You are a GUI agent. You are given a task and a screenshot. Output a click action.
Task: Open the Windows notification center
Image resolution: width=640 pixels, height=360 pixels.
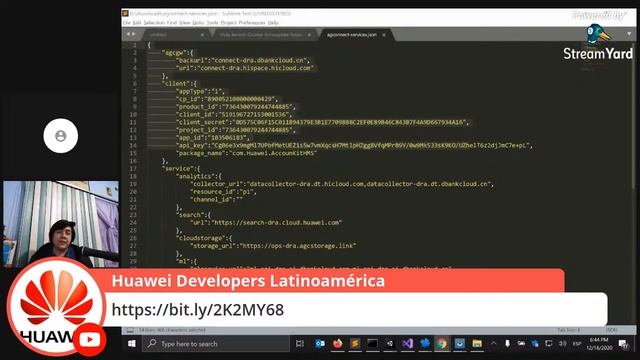(x=623, y=344)
